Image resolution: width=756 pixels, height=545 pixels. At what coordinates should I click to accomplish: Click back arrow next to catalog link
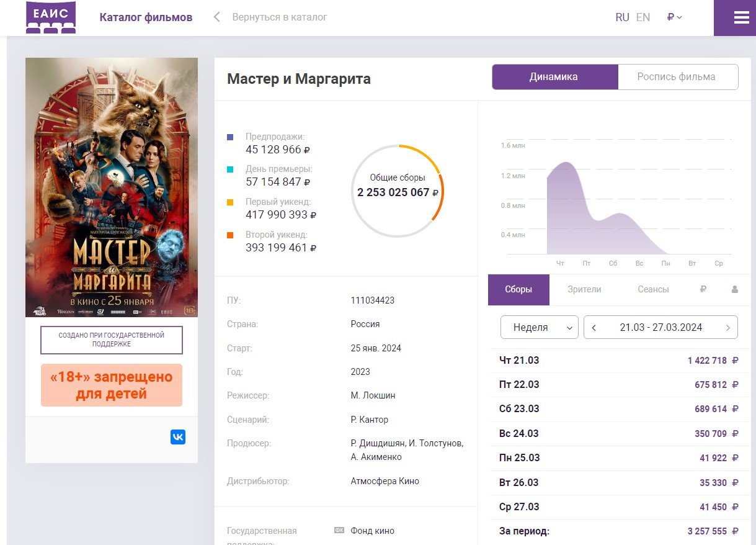coord(217,17)
